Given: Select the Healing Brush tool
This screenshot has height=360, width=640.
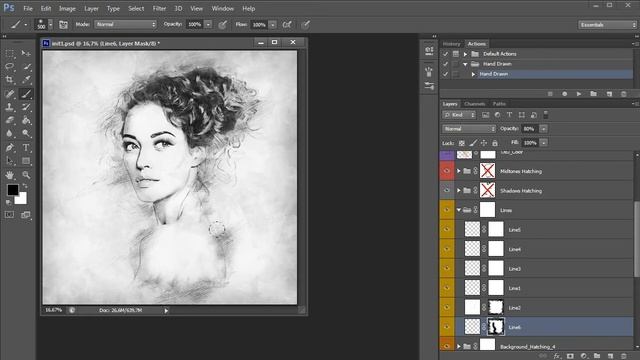Looking at the screenshot, I should [10, 94].
